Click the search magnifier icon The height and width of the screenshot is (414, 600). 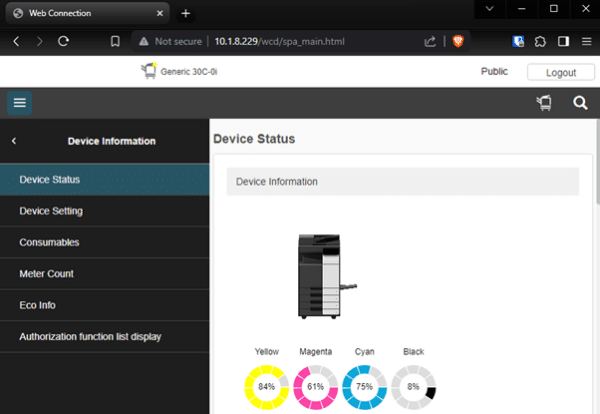580,103
